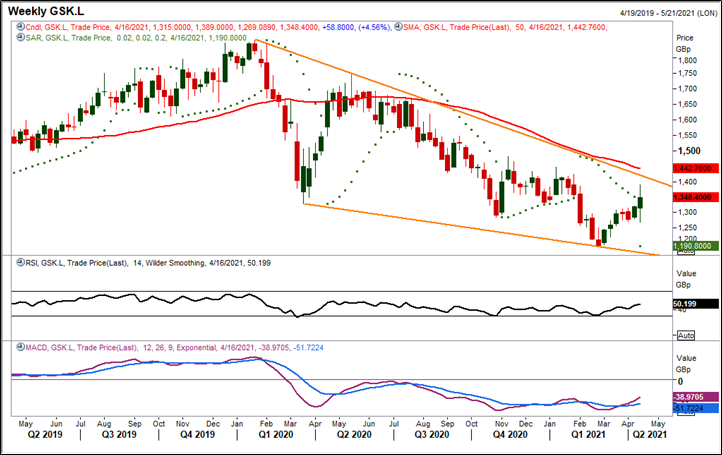Click the Price GBp axis title

[685, 43]
